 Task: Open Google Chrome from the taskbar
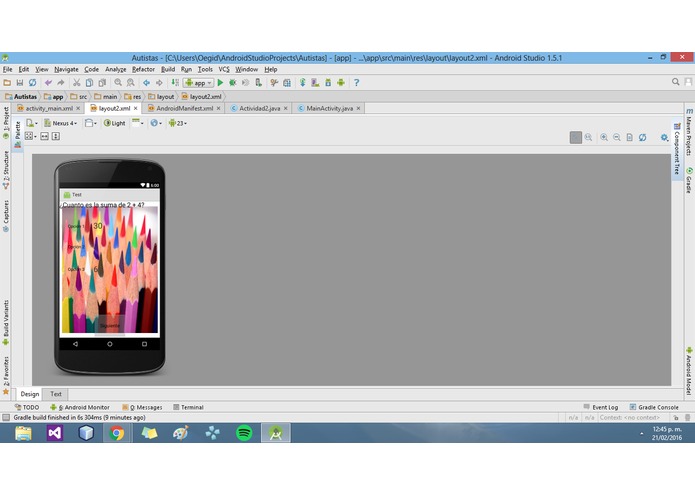117,433
